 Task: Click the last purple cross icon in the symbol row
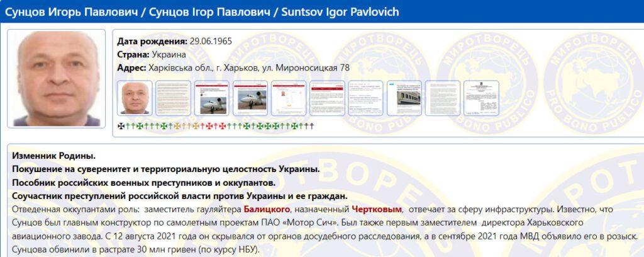[311, 126]
